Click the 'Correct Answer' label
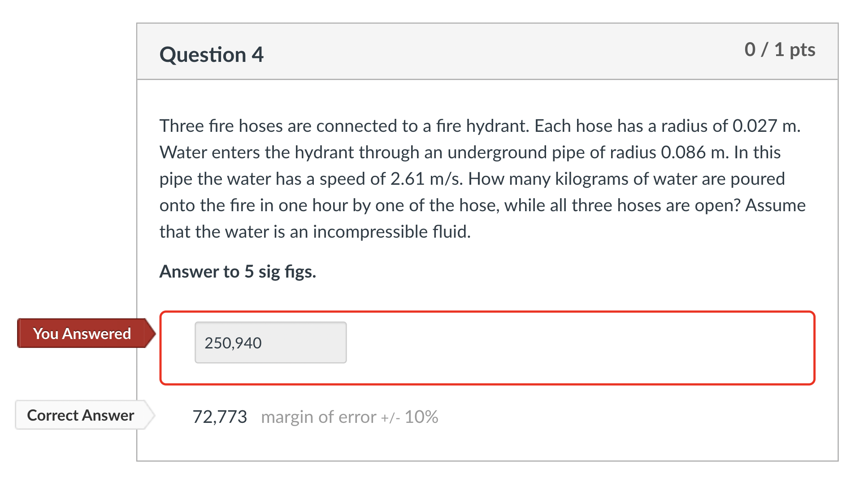The image size is (868, 500). click(80, 415)
